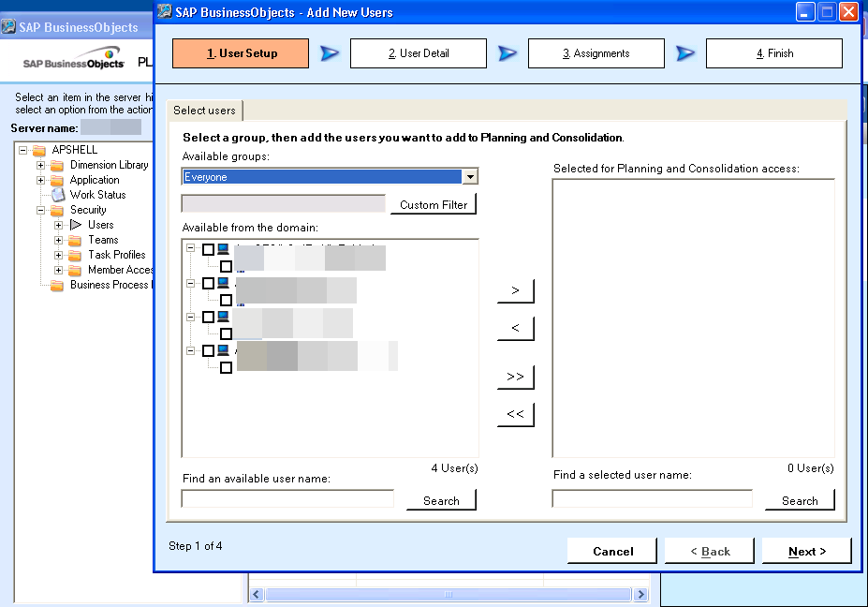Go to the User Detail step

coord(419,53)
